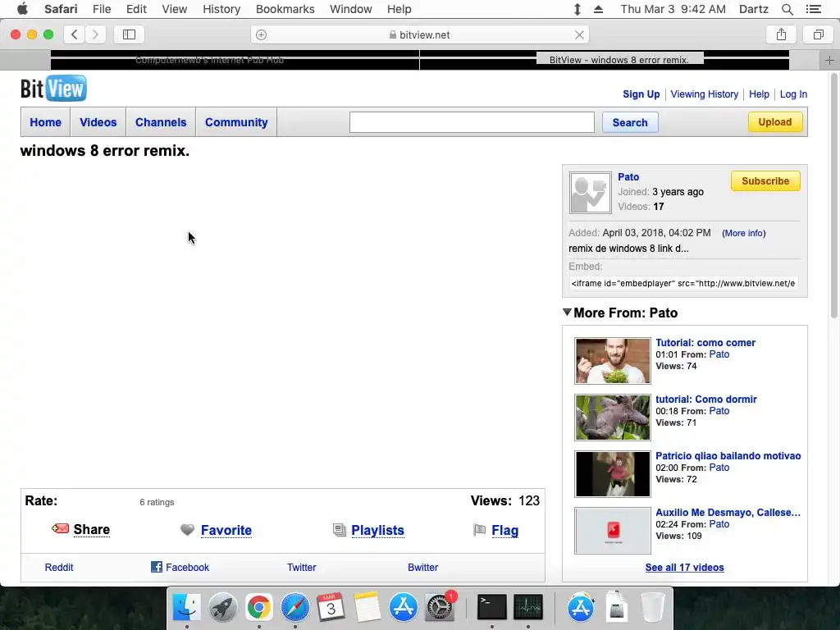Focus the BitView search text field

pyautogui.click(x=472, y=122)
